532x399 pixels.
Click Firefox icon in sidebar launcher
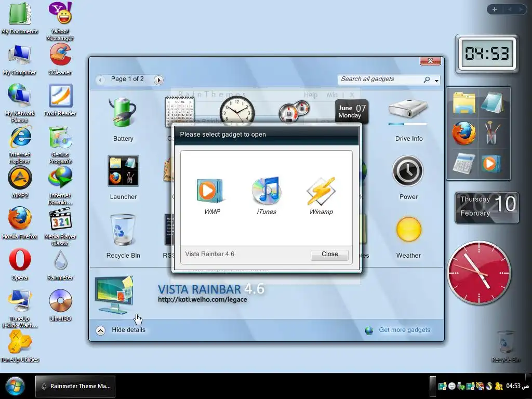click(463, 133)
